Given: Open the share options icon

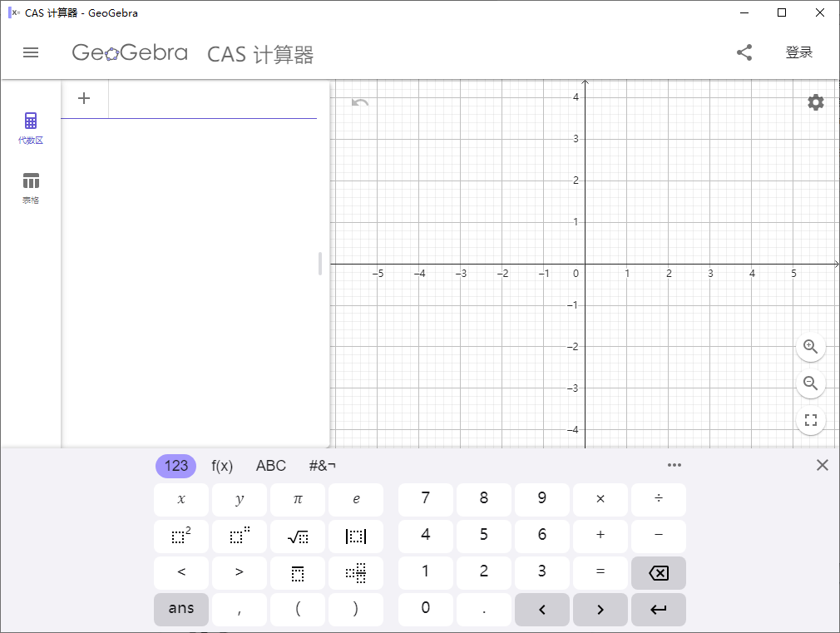Looking at the screenshot, I should tap(744, 52).
